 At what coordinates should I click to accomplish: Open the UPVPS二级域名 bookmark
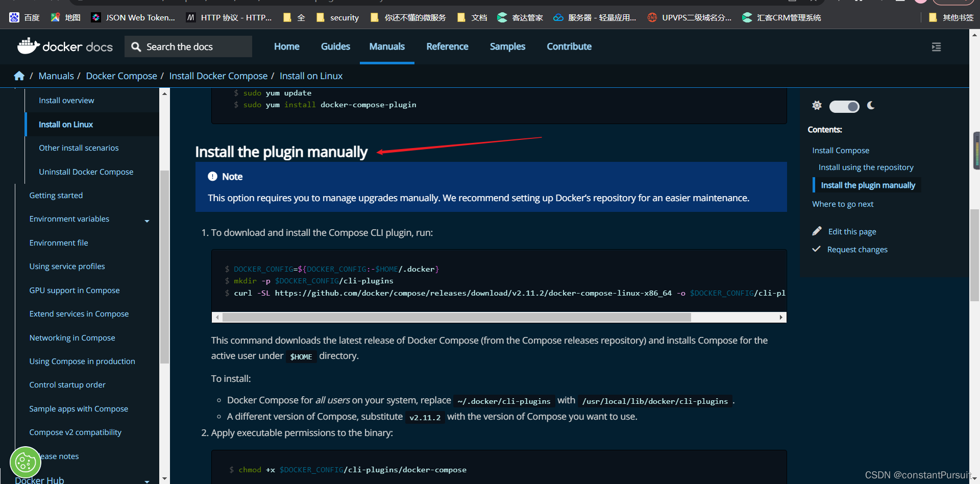click(x=689, y=17)
